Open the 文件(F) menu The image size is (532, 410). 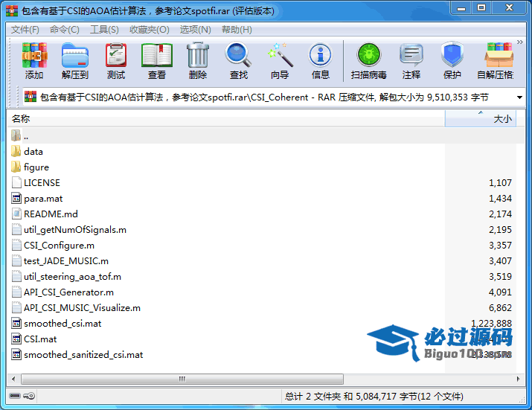25,30
